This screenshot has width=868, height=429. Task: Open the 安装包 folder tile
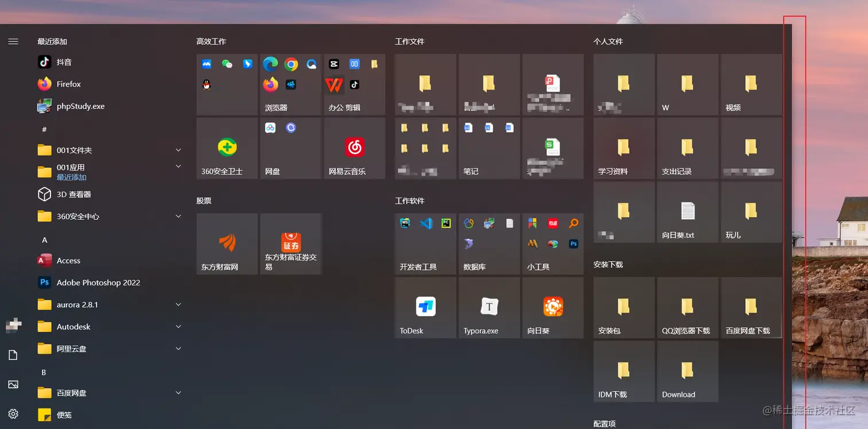tap(624, 308)
